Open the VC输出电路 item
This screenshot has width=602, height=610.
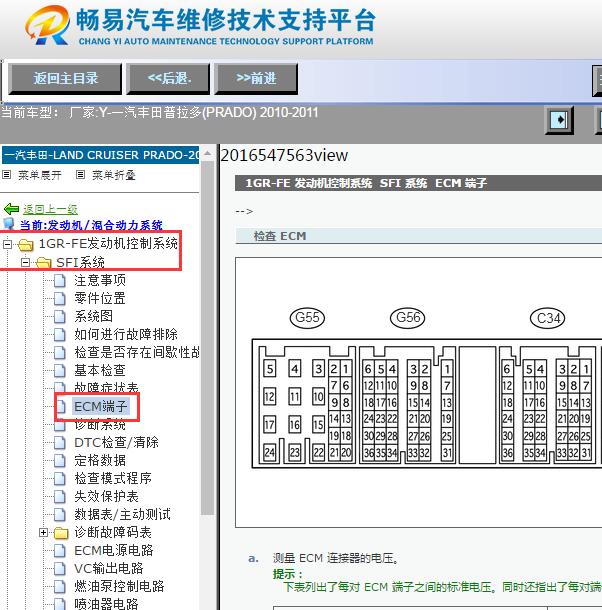click(109, 568)
